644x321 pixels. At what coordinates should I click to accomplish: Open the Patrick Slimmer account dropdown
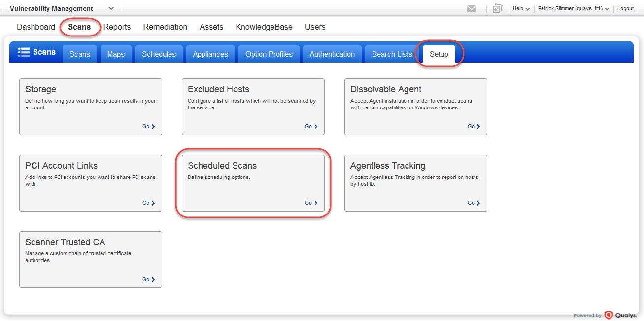tap(574, 8)
